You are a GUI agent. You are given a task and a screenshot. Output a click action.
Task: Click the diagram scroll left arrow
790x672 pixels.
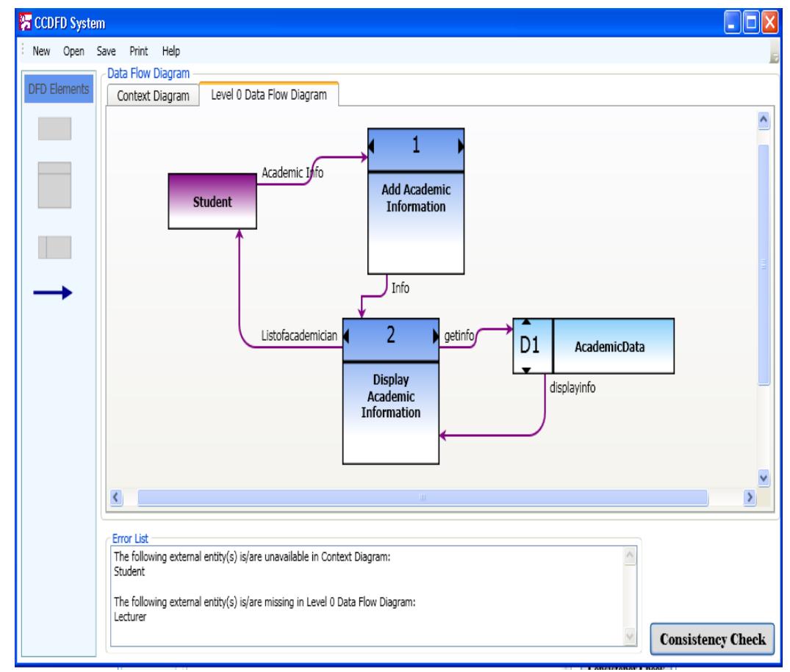click(116, 497)
